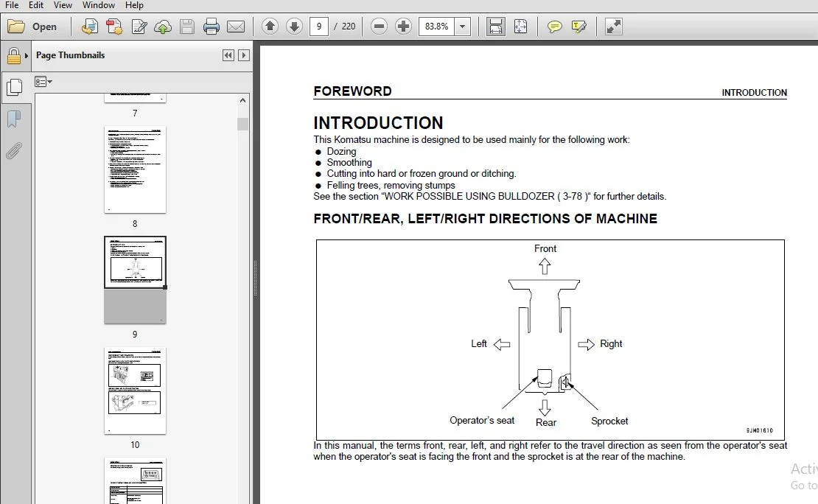The height and width of the screenshot is (504, 818).
Task: Click the 'Dozing' bullet item
Action: tap(342, 151)
